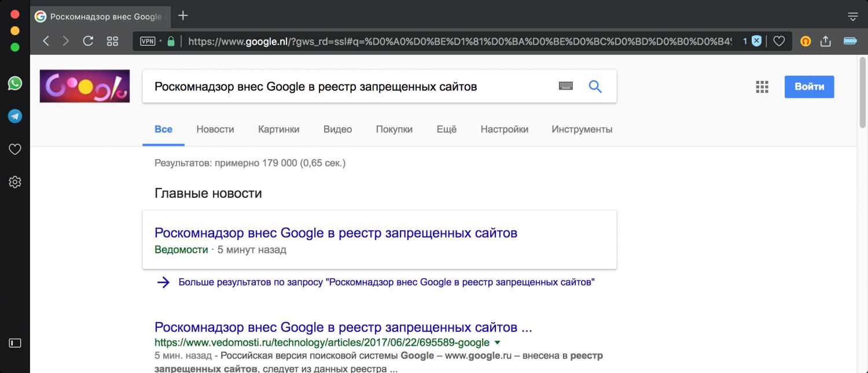Click the battery saver icon
The width and height of the screenshot is (868, 373).
850,41
